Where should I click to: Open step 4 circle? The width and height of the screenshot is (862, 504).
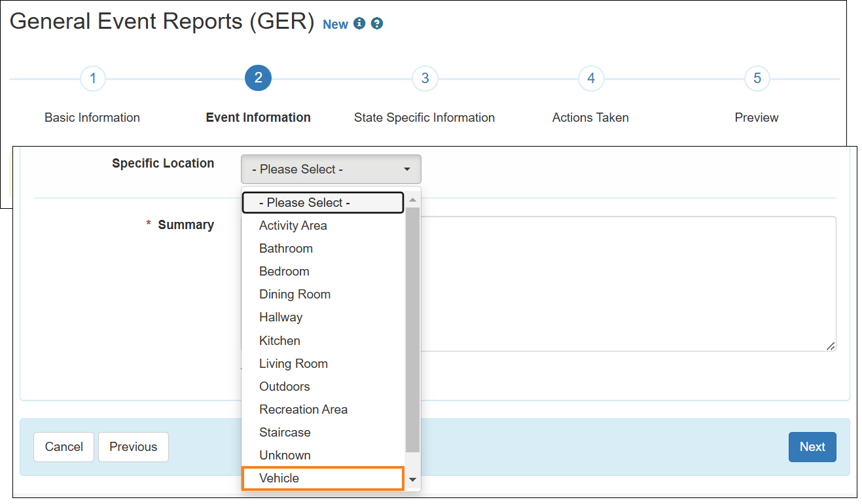[x=591, y=79]
